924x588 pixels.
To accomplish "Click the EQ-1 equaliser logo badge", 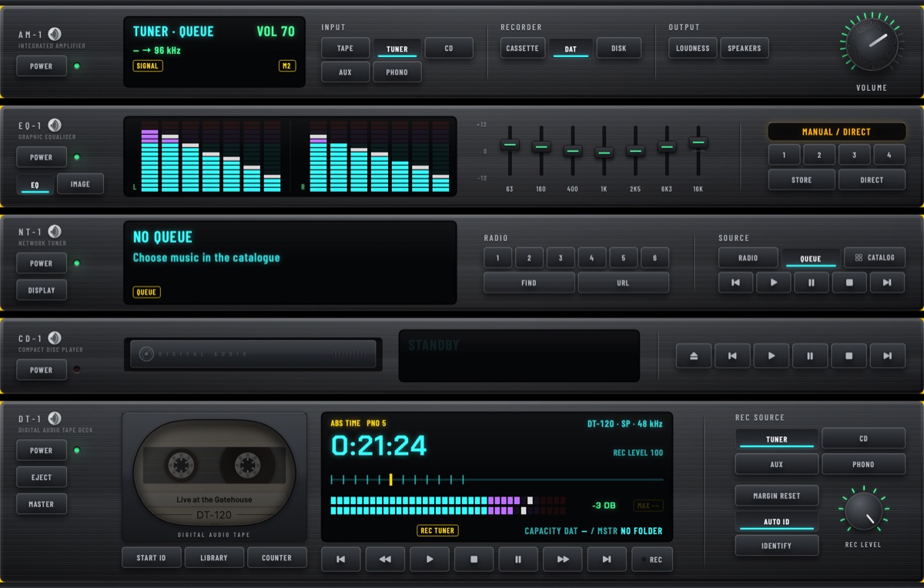I will [55, 125].
